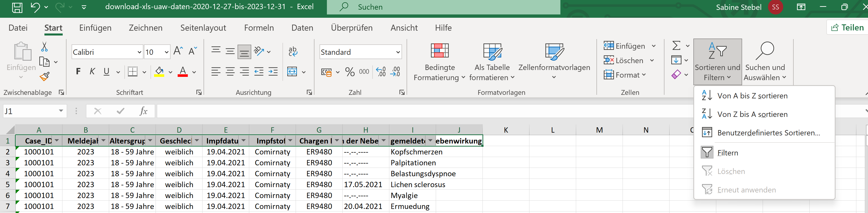The height and width of the screenshot is (213, 868).
Task: Choose Von A bis Z sortieren
Action: click(764, 96)
